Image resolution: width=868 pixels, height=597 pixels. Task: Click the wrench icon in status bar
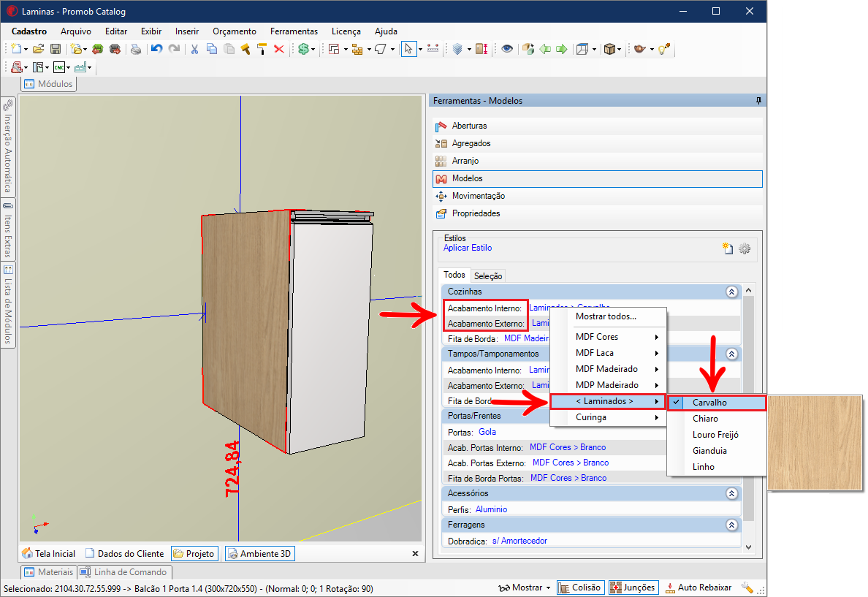[747, 588]
